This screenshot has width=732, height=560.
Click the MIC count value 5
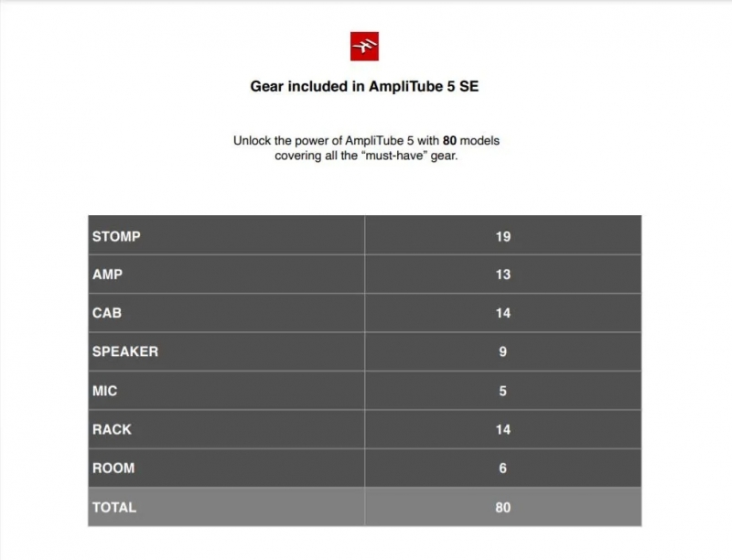(x=502, y=391)
